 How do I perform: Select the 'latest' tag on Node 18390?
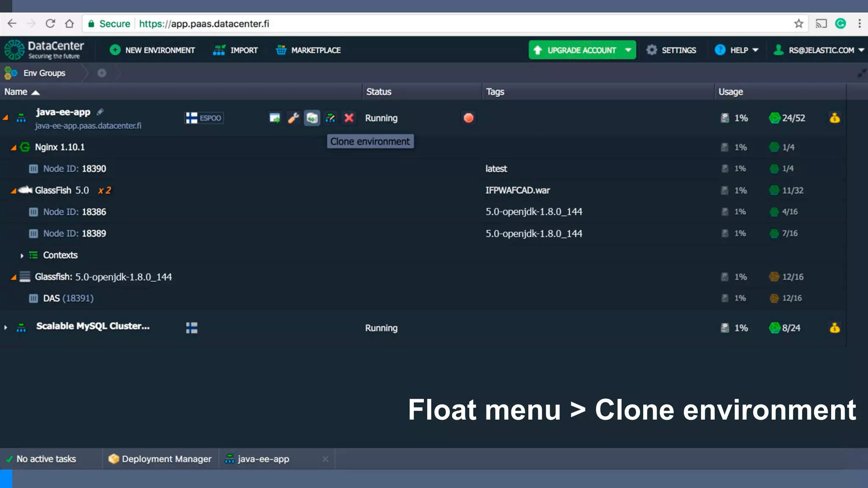click(496, 169)
